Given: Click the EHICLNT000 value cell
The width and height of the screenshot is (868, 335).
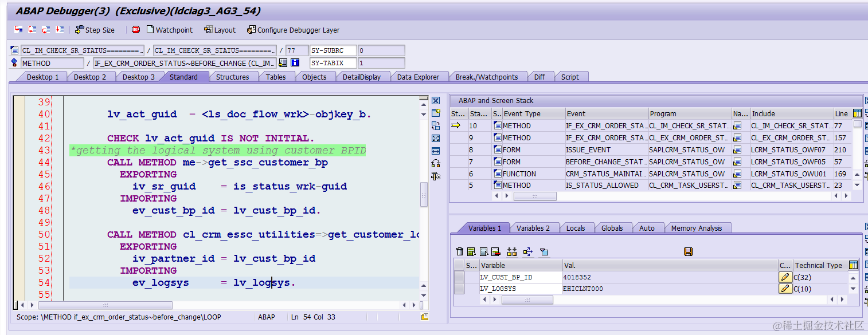Looking at the screenshot, I should click(x=670, y=289).
